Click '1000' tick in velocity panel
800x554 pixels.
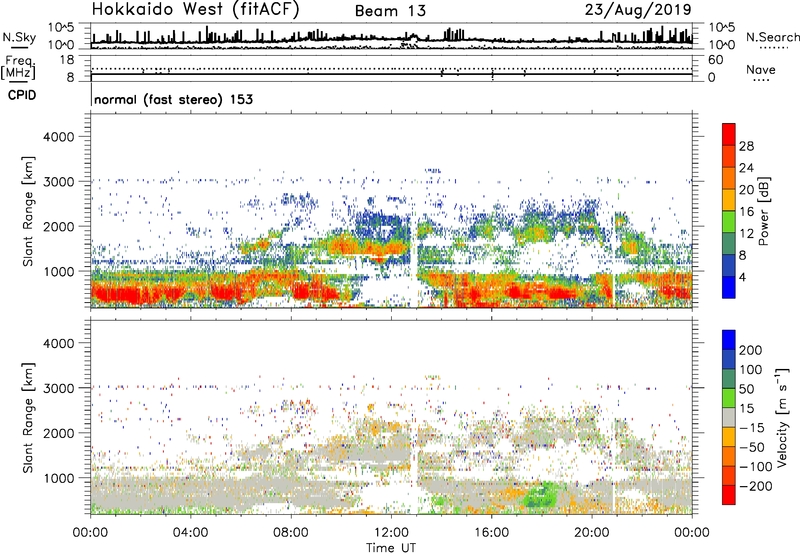click(59, 478)
